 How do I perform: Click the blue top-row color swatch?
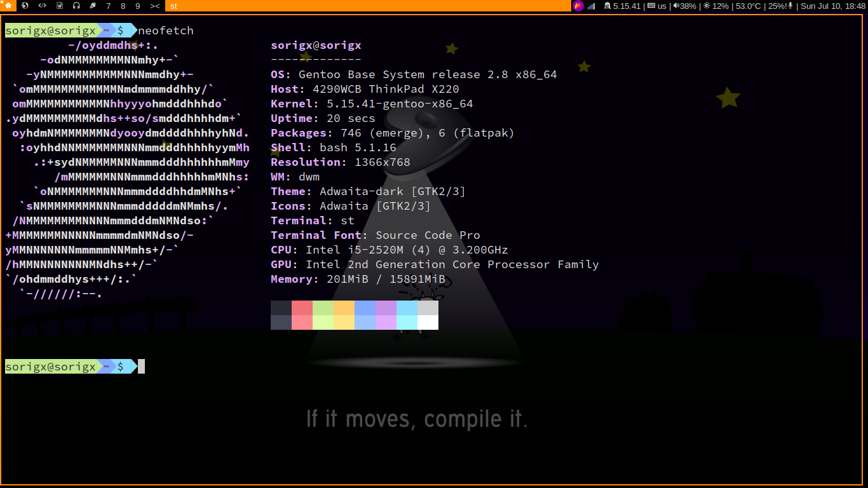click(x=365, y=308)
